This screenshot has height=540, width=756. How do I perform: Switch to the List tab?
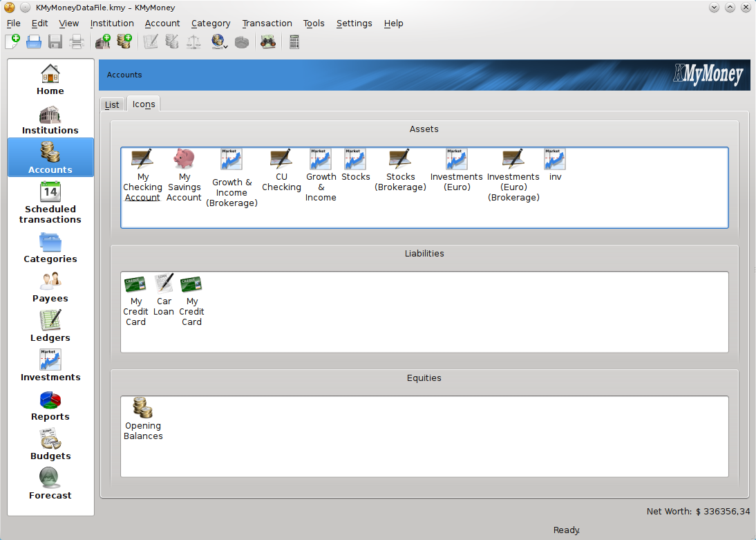(x=113, y=104)
